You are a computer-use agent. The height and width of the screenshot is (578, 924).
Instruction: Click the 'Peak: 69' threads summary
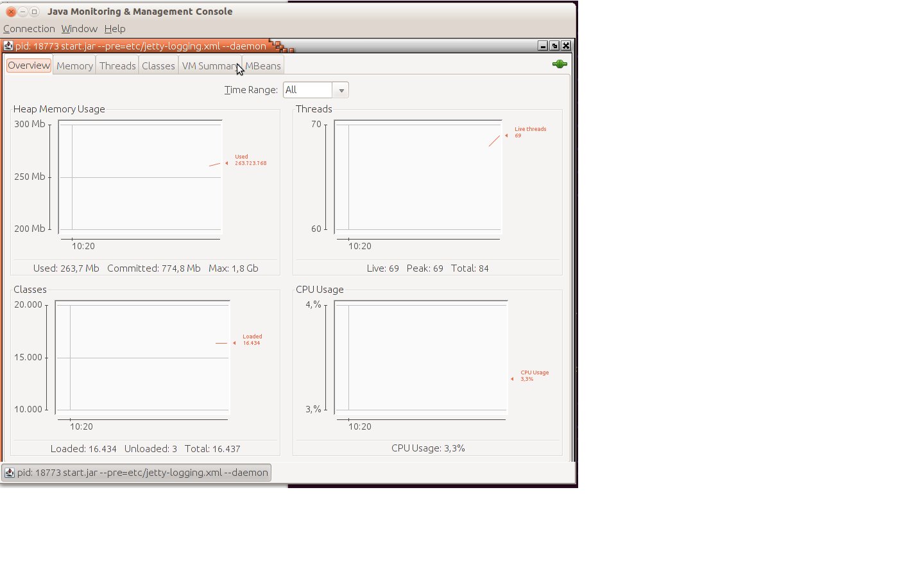point(425,268)
